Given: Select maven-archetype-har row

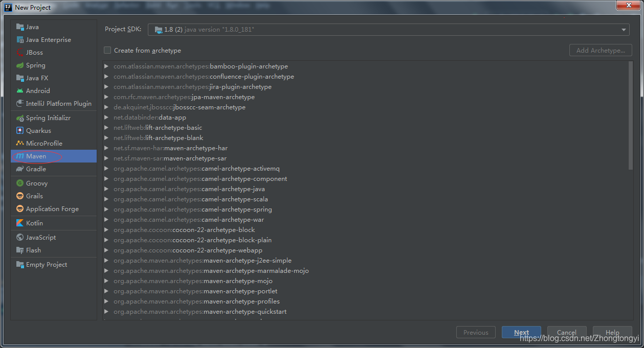Looking at the screenshot, I should pos(365,148).
